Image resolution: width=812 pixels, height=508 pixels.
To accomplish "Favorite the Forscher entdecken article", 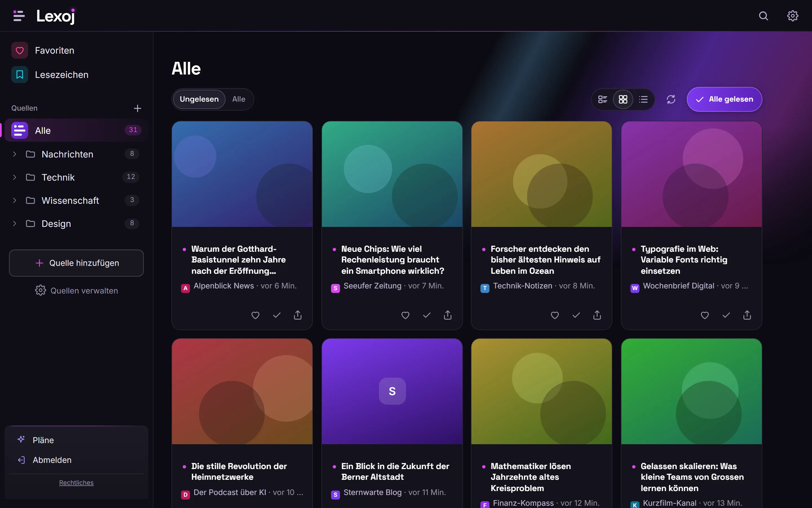I will pos(555,315).
